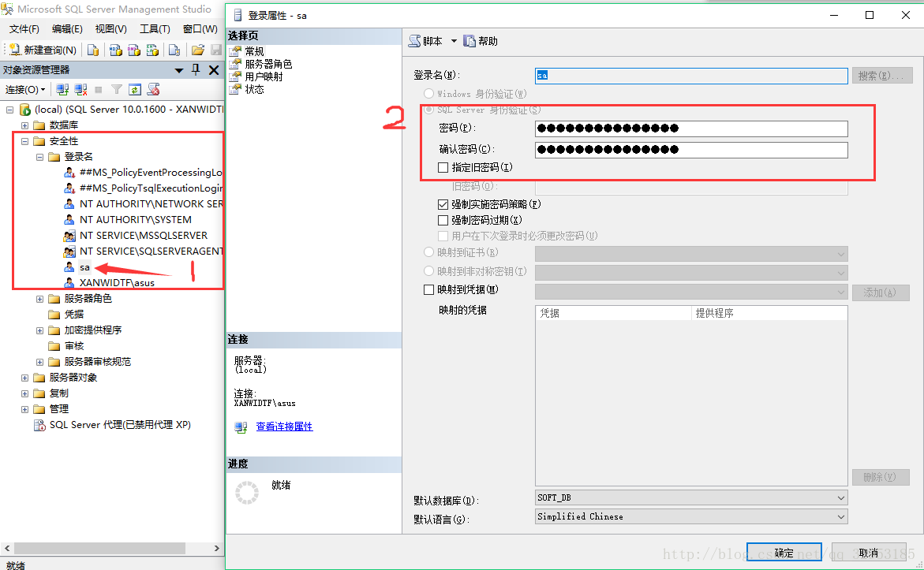Open the 窗口(W) menu

point(200,29)
